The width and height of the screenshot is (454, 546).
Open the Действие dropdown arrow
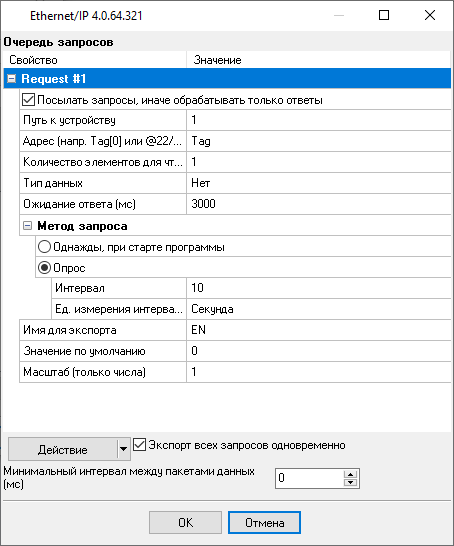pyautogui.click(x=123, y=450)
